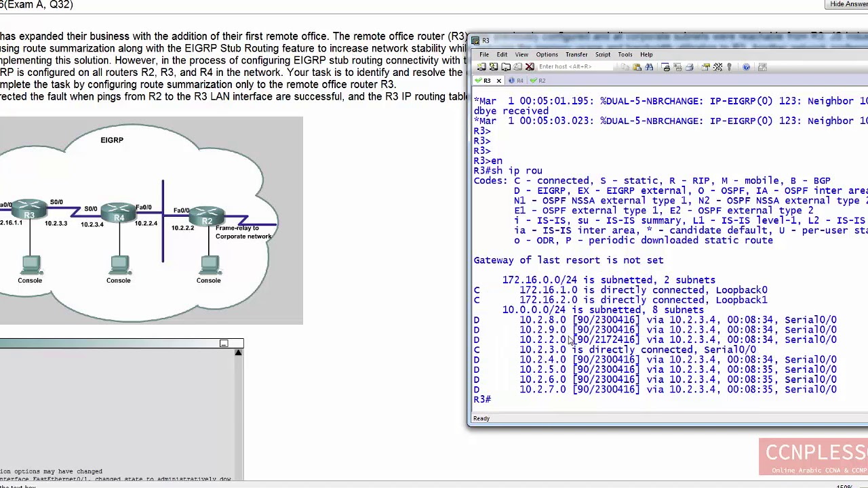
Task: Click the Paste clipboard toolbar icon
Action: click(x=637, y=66)
